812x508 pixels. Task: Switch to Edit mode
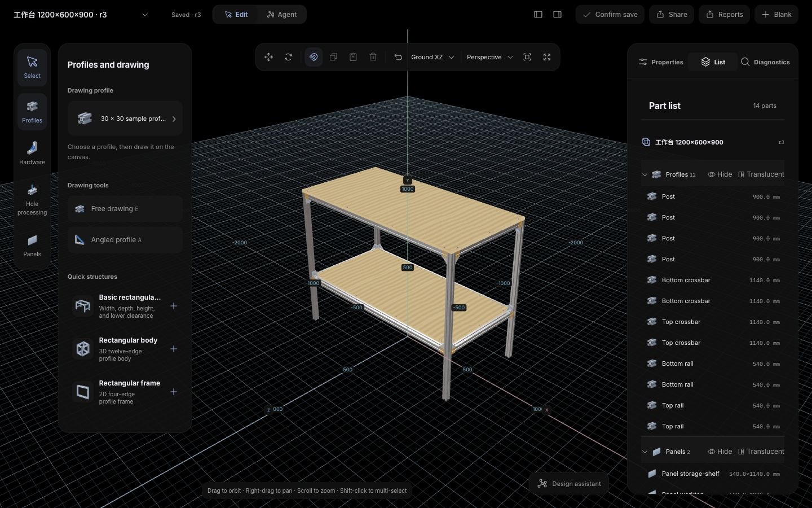point(236,15)
